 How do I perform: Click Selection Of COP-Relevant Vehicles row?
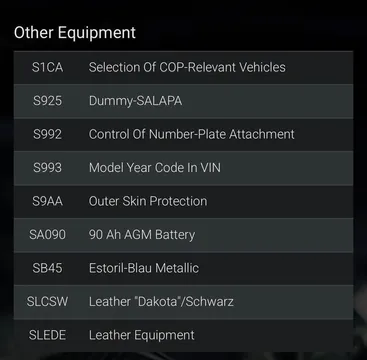click(x=183, y=67)
